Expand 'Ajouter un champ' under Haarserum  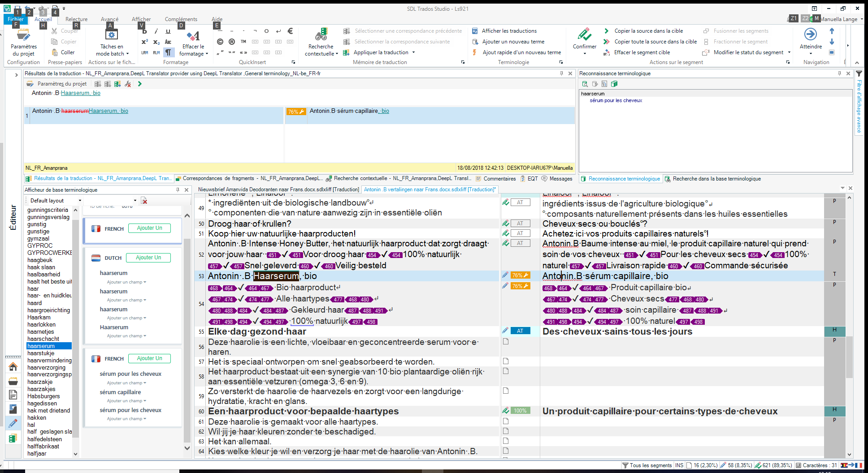(126, 336)
